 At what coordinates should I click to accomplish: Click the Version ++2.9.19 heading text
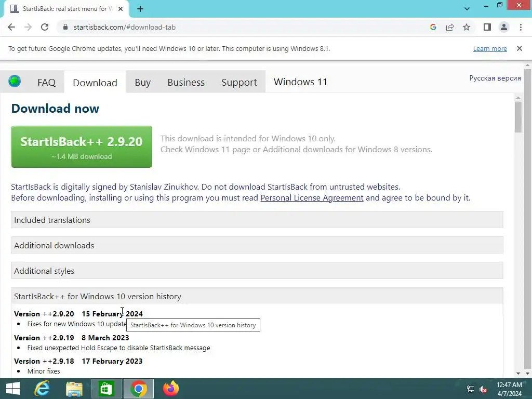pos(44,338)
